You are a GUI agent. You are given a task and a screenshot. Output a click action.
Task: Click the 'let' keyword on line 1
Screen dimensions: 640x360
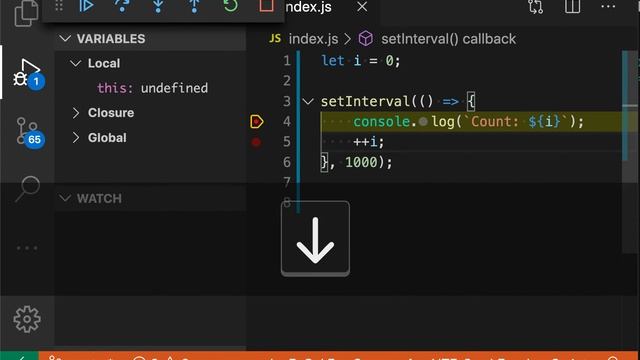[333, 61]
